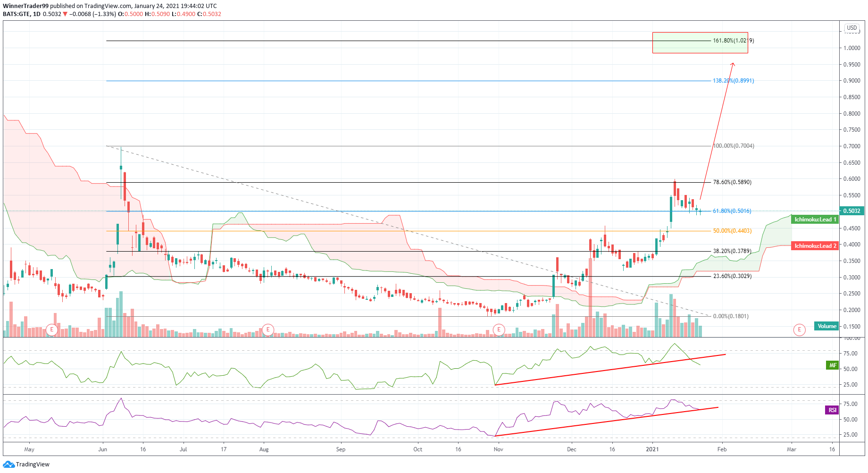Select the 23.60%(0.3029) Fibonacci label
Screen dimensions: 868x473
tap(732, 276)
